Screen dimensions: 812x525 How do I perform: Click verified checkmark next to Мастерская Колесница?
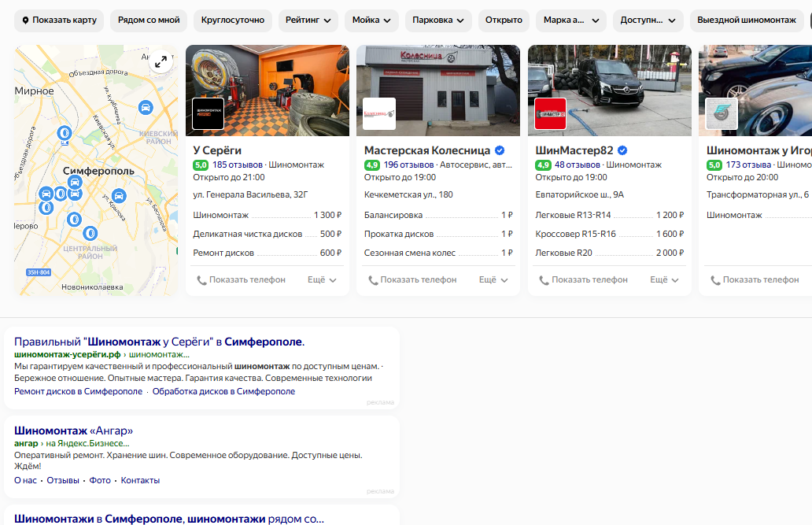pos(500,150)
